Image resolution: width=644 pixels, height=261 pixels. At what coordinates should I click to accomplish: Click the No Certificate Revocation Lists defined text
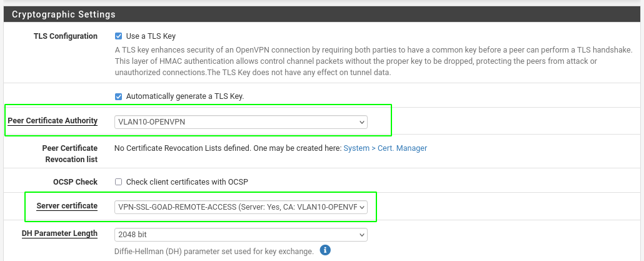coord(228,148)
